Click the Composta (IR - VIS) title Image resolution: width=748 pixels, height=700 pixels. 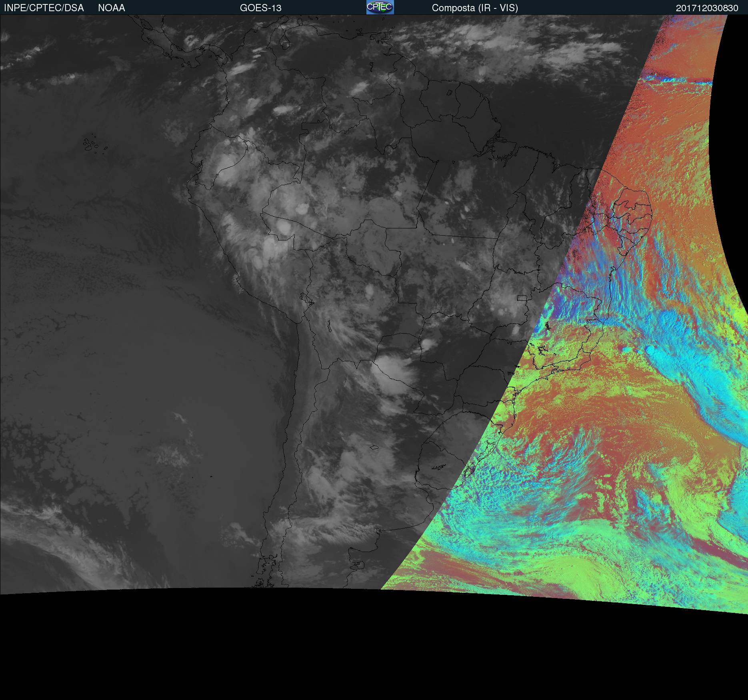(x=475, y=8)
